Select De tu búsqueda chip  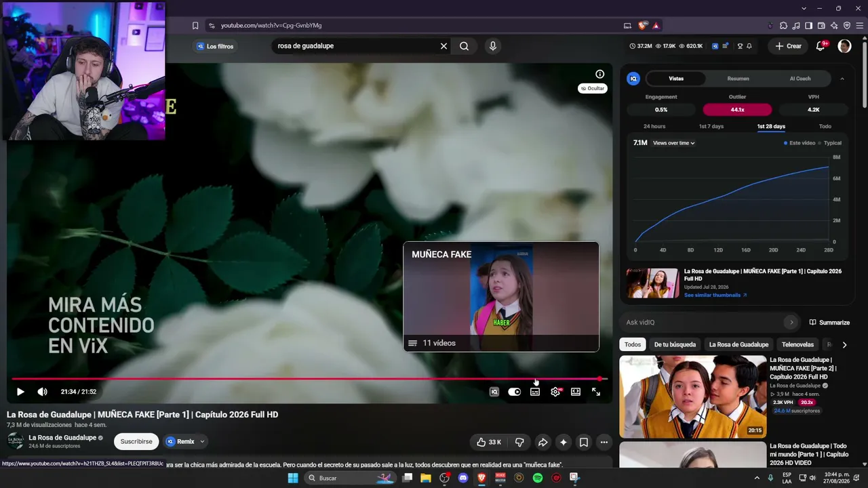click(675, 344)
